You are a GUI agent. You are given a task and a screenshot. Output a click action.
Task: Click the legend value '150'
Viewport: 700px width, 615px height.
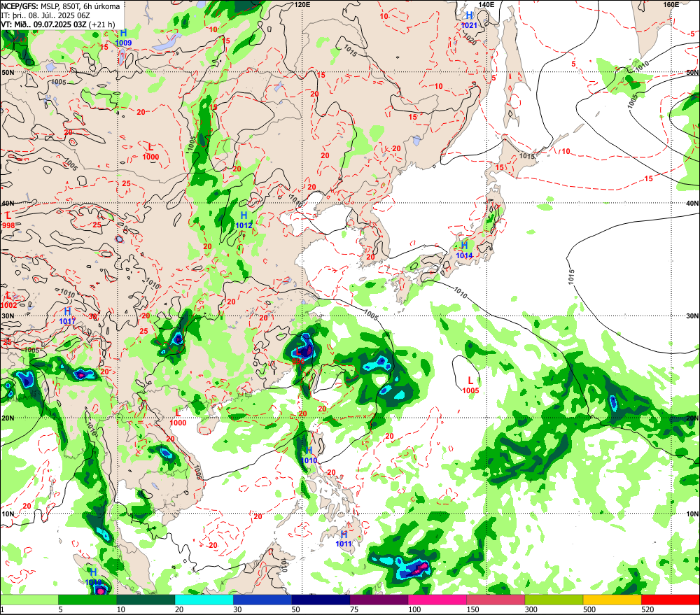(472, 609)
